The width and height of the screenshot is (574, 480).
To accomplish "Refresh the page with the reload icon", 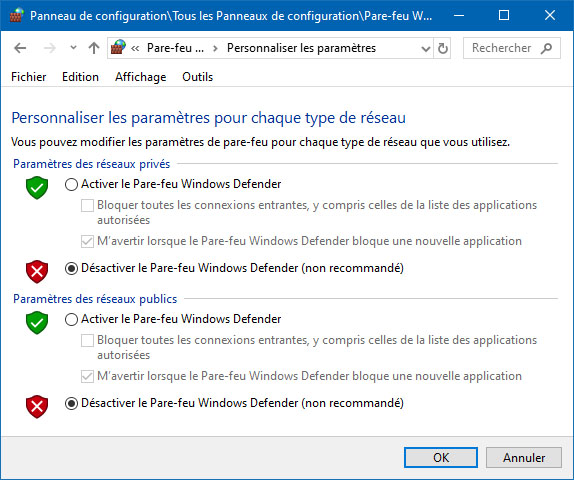I will click(443, 48).
